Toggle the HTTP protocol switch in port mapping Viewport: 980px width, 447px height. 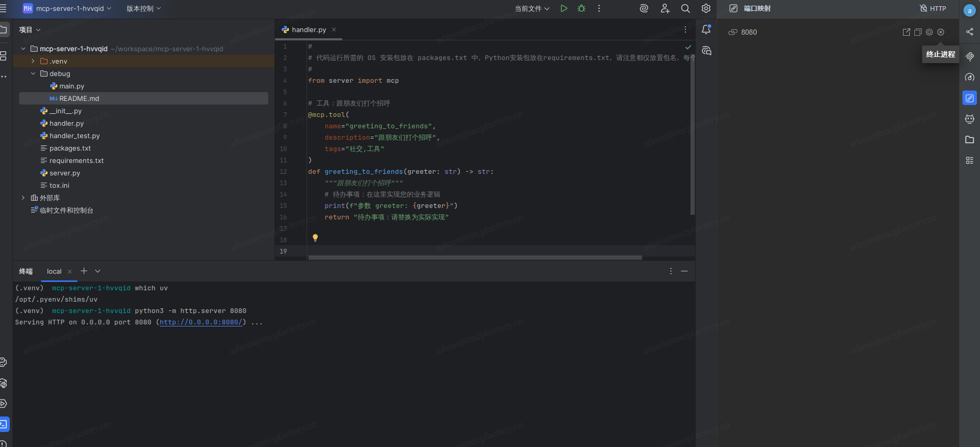[933, 8]
